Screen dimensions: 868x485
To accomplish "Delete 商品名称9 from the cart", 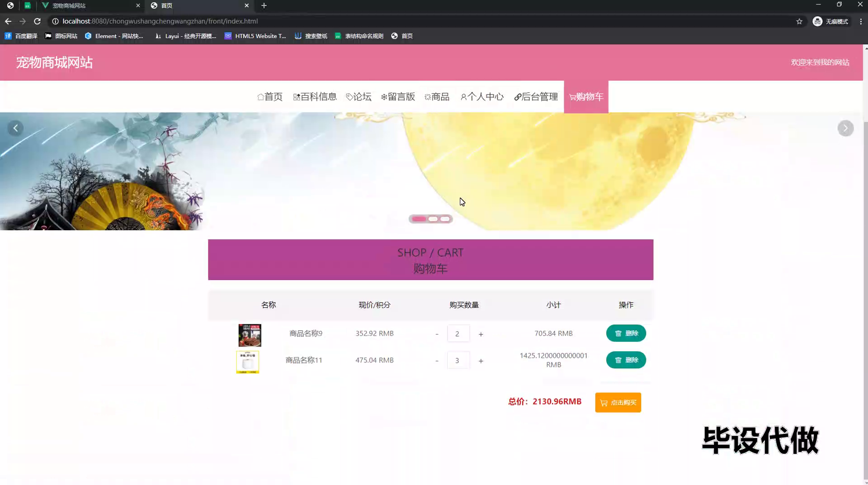I will [x=626, y=333].
